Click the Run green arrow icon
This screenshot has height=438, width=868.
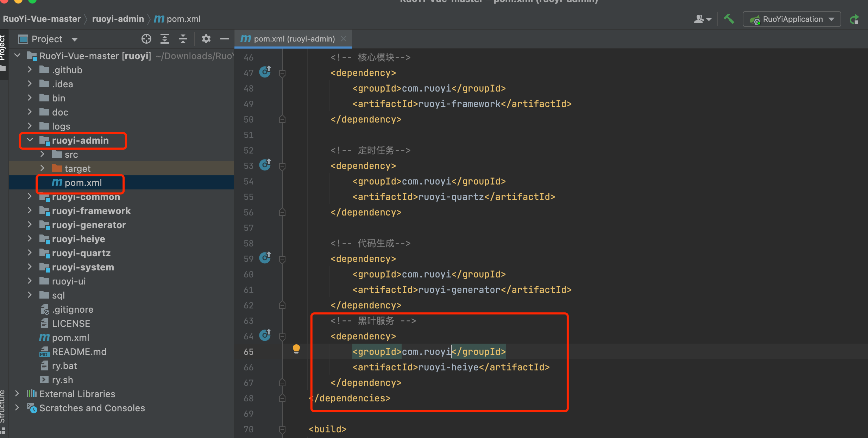pyautogui.click(x=855, y=19)
